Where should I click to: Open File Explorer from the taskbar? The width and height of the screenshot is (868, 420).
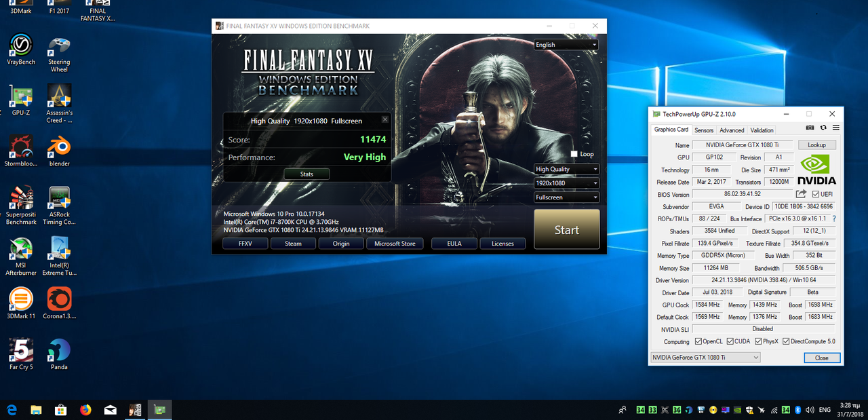(36, 410)
